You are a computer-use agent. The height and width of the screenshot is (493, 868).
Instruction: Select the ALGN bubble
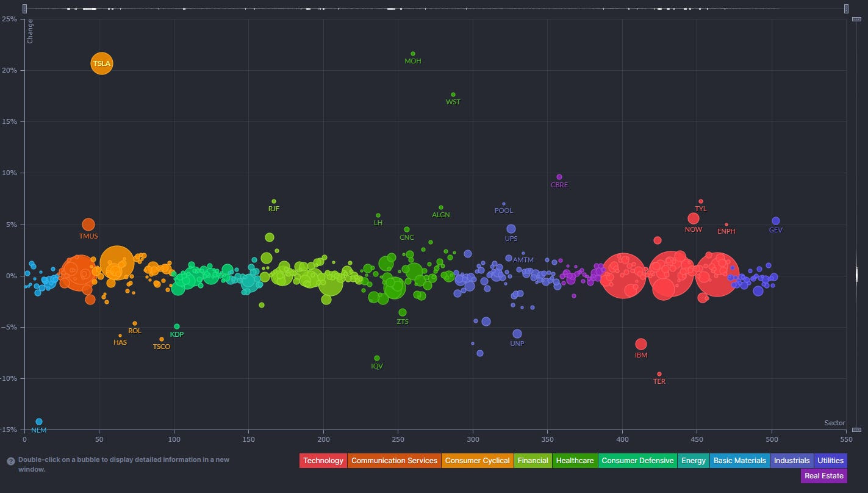[x=441, y=207]
